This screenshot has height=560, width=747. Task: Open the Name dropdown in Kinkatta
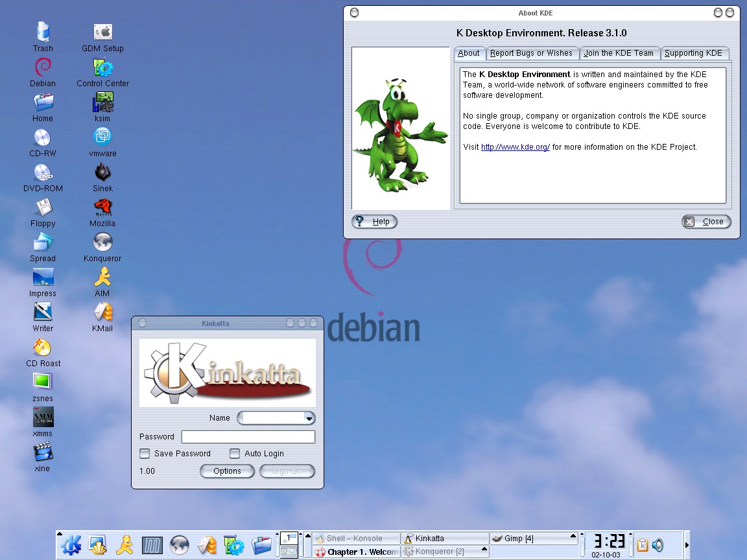click(x=309, y=418)
